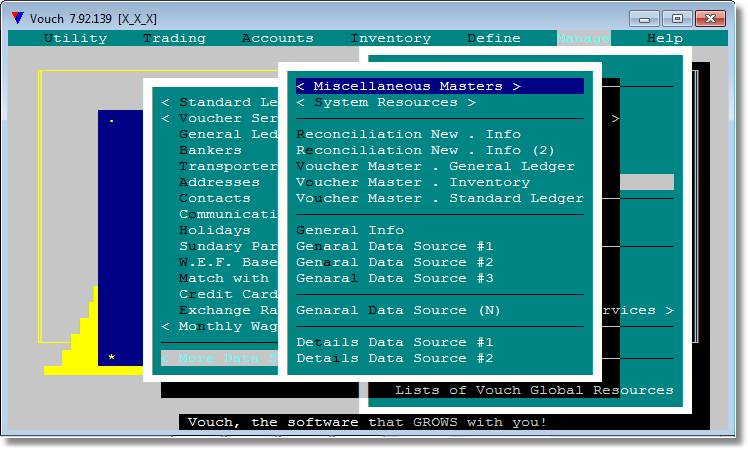This screenshot has height=450, width=748.
Task: Expand the partially hidden Services submenu
Action: [638, 310]
